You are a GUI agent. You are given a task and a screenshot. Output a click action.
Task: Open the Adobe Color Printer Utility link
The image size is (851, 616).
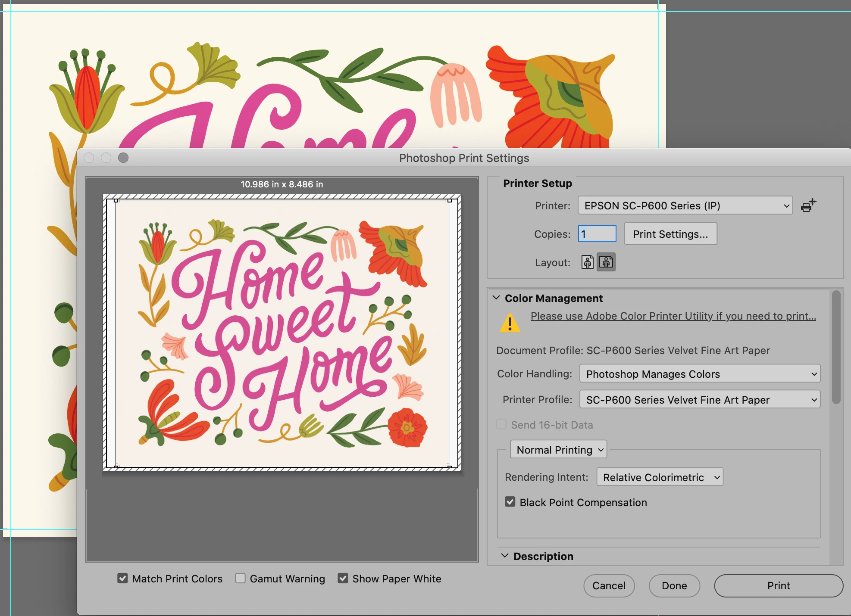coord(673,316)
